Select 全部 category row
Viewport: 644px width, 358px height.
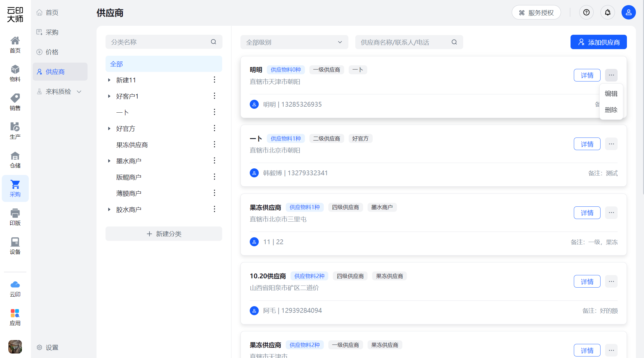coord(164,64)
